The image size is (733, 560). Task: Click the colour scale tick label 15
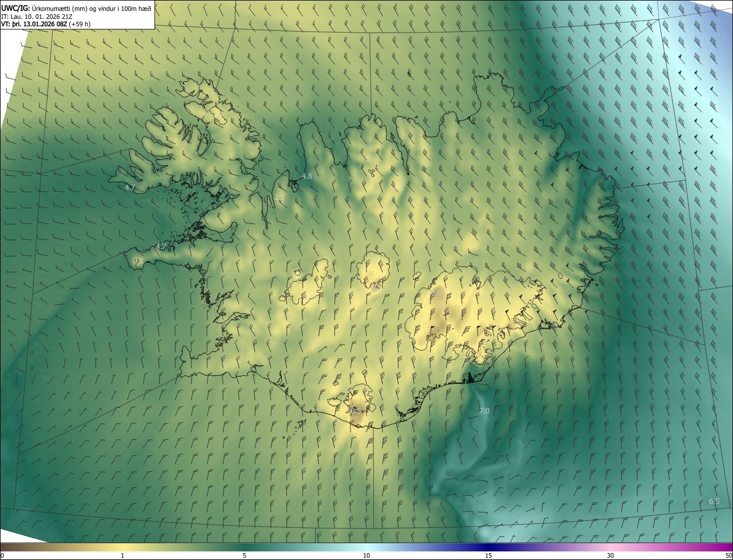488,555
